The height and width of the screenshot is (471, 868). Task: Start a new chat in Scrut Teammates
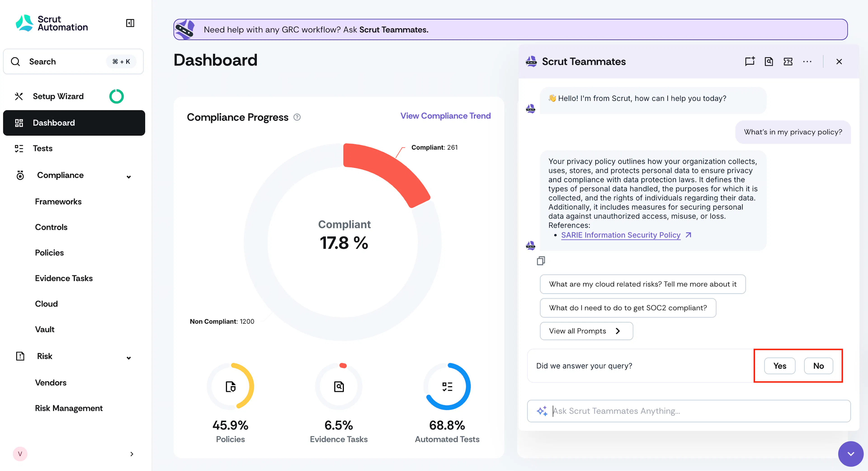pos(749,61)
